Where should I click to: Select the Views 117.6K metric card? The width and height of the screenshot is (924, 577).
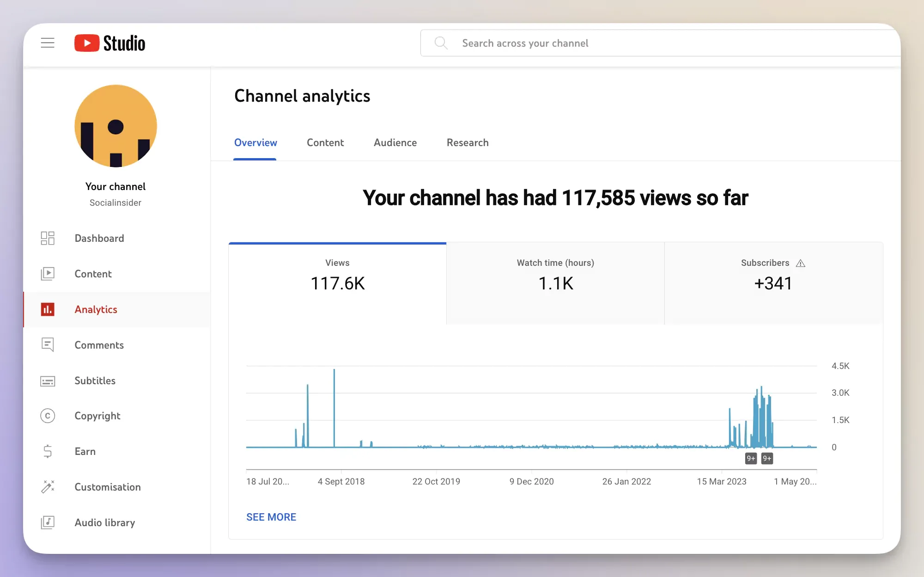pyautogui.click(x=337, y=283)
